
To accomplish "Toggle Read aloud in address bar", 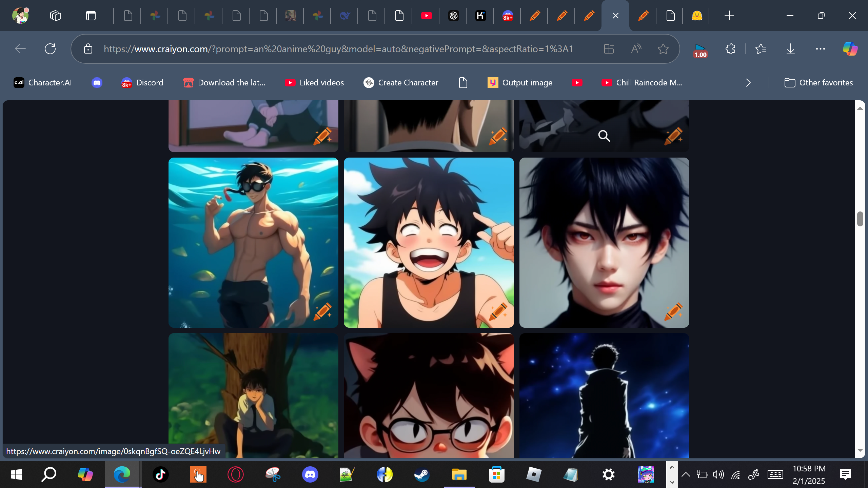I will [x=636, y=49].
